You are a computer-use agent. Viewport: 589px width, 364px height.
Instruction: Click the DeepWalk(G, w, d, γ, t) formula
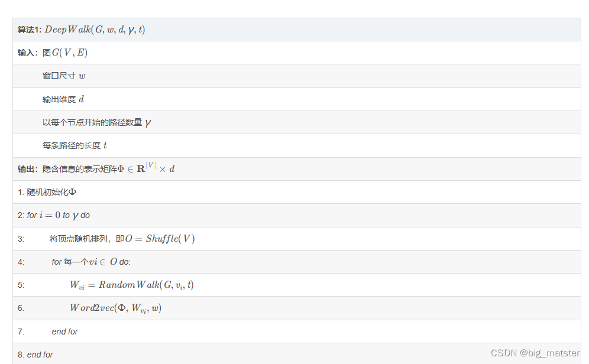95,30
